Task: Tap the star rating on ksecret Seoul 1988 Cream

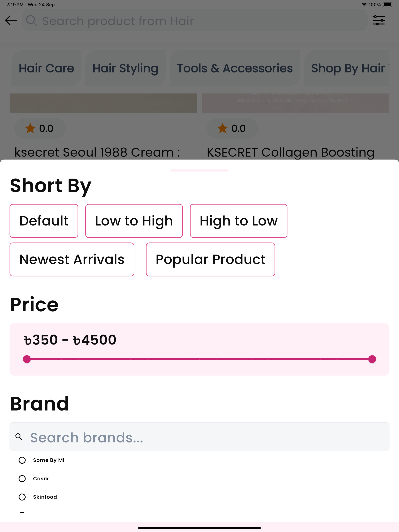Action: 40,128
